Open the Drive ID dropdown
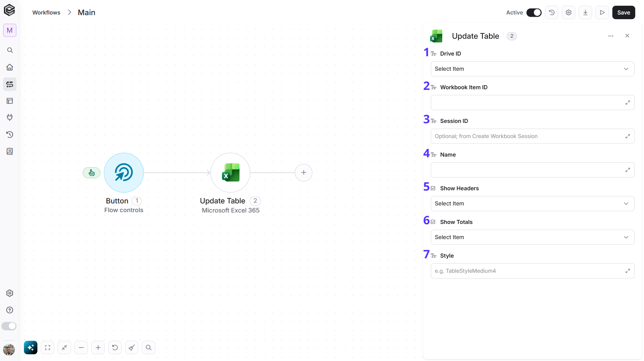 (x=533, y=69)
